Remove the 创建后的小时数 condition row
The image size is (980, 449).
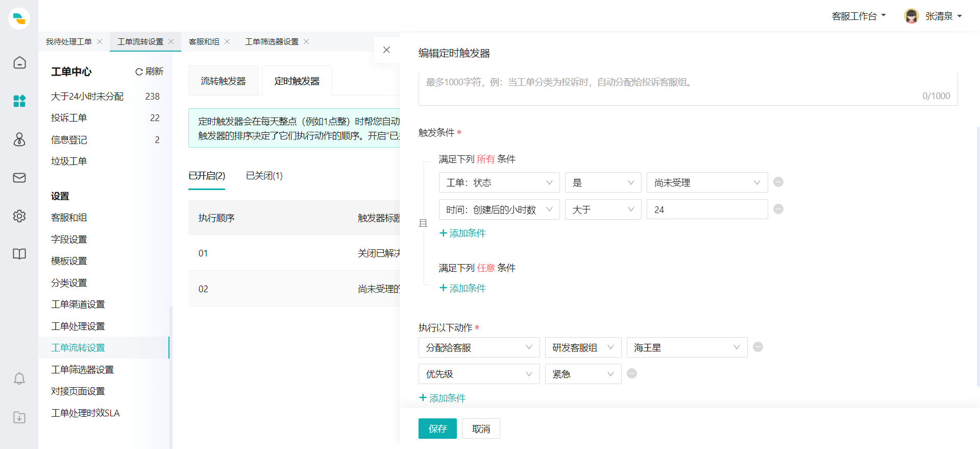pyautogui.click(x=778, y=209)
